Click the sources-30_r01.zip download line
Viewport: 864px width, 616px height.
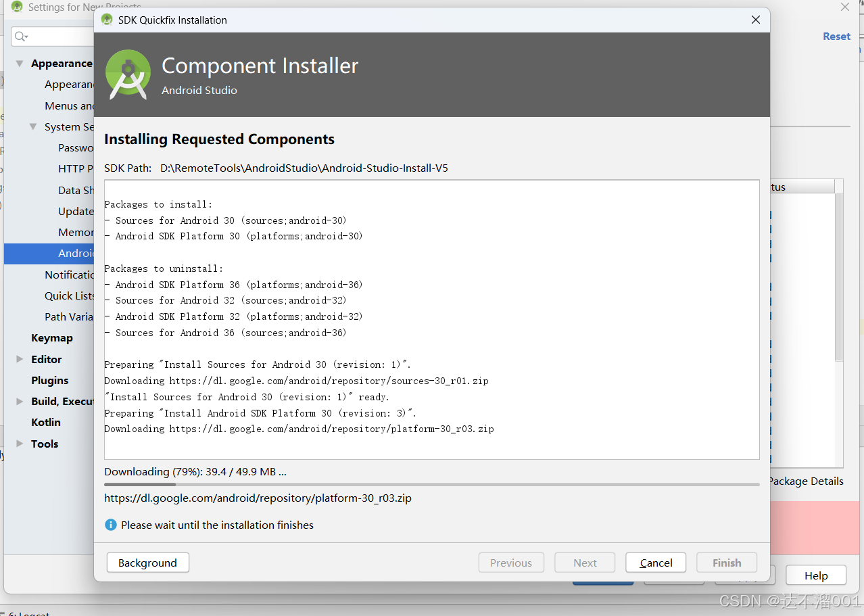tap(296, 381)
